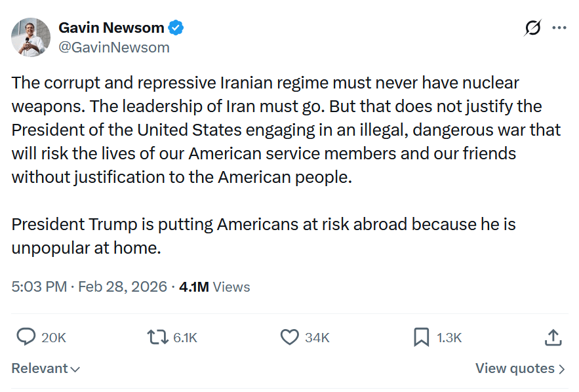Click the reply speech bubble icon
Viewport: 579px width, 392px height.
26,337
